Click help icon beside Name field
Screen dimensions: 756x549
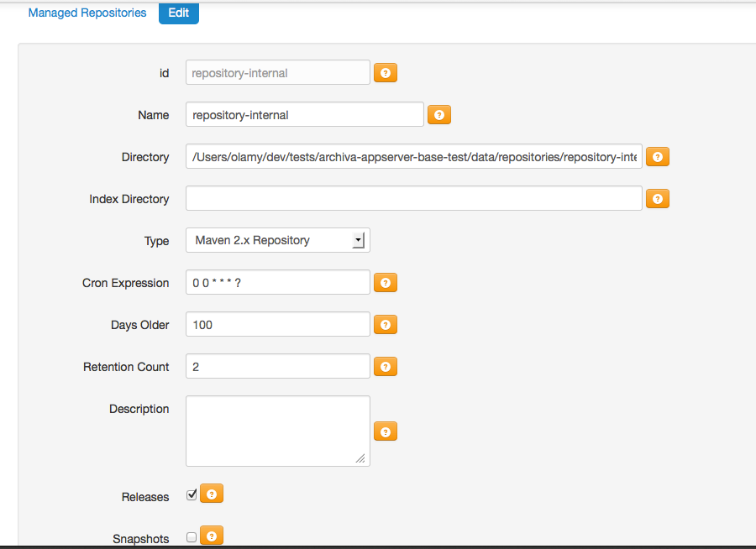439,115
